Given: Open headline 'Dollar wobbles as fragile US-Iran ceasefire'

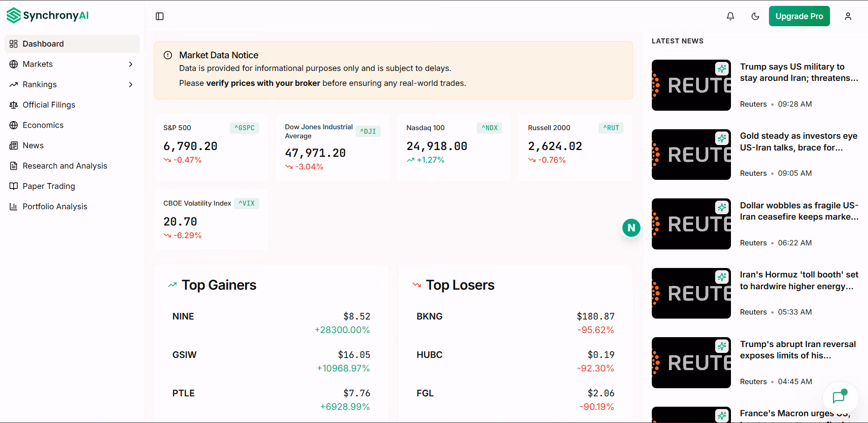Looking at the screenshot, I should point(799,211).
